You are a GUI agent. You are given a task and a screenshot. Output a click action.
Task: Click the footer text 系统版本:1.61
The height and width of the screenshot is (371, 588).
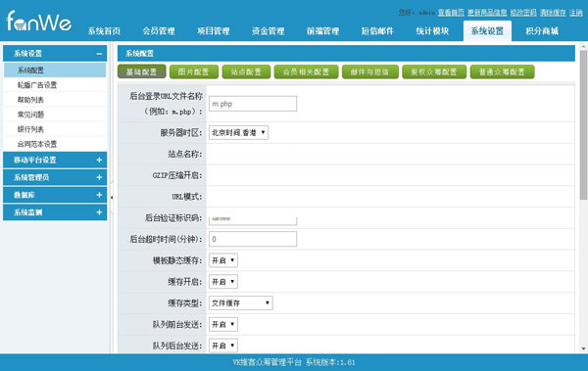330,362
